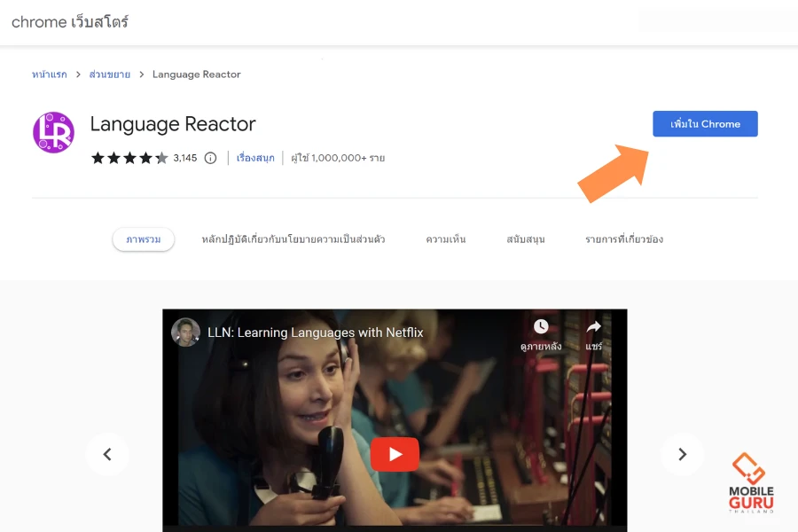Click the rating info circle icon
The image size is (798, 532).
[x=210, y=158]
